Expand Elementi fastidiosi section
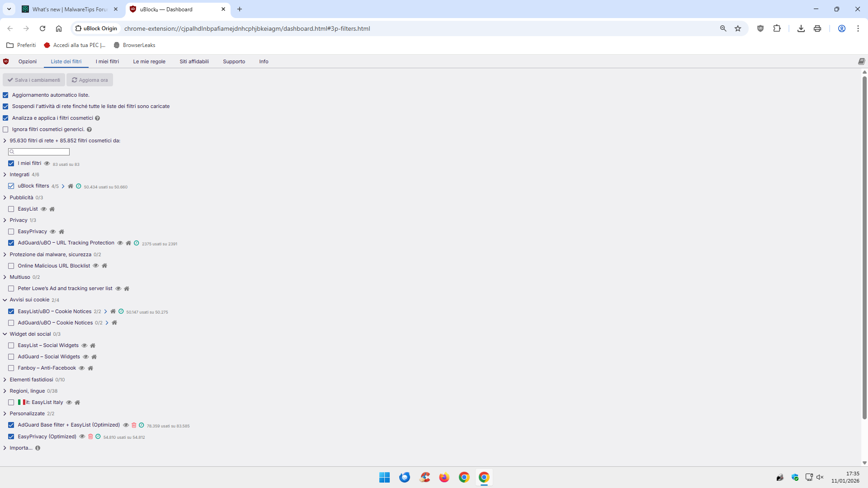The width and height of the screenshot is (868, 488). (x=5, y=380)
